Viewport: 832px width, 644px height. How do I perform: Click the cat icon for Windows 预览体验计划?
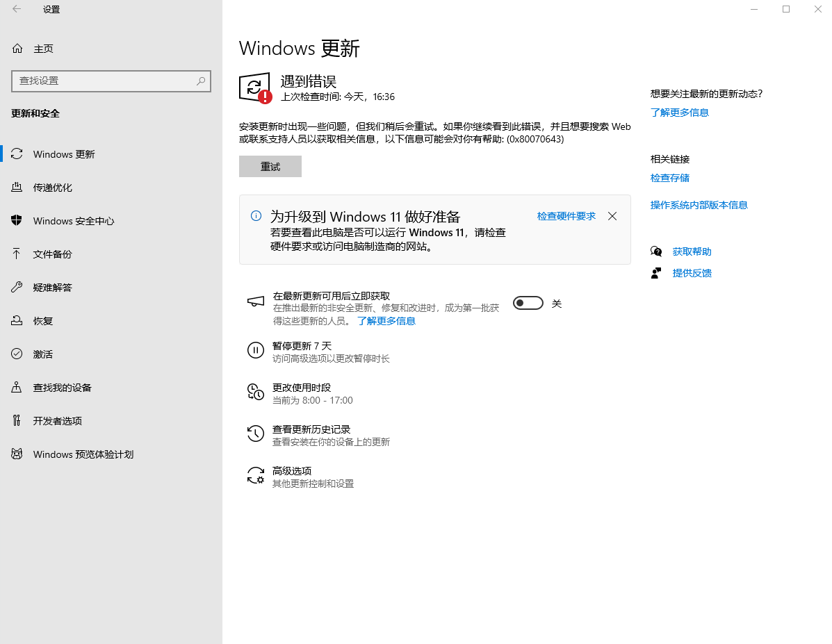click(x=17, y=454)
